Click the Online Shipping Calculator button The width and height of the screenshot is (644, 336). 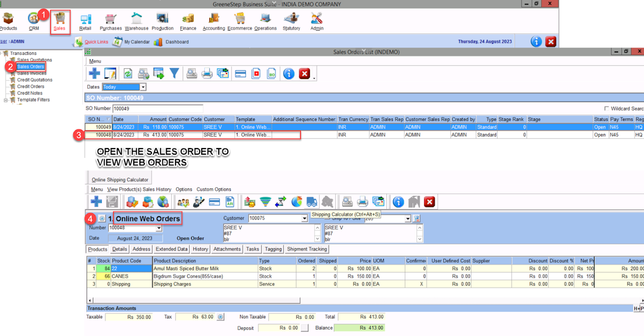[120, 180]
